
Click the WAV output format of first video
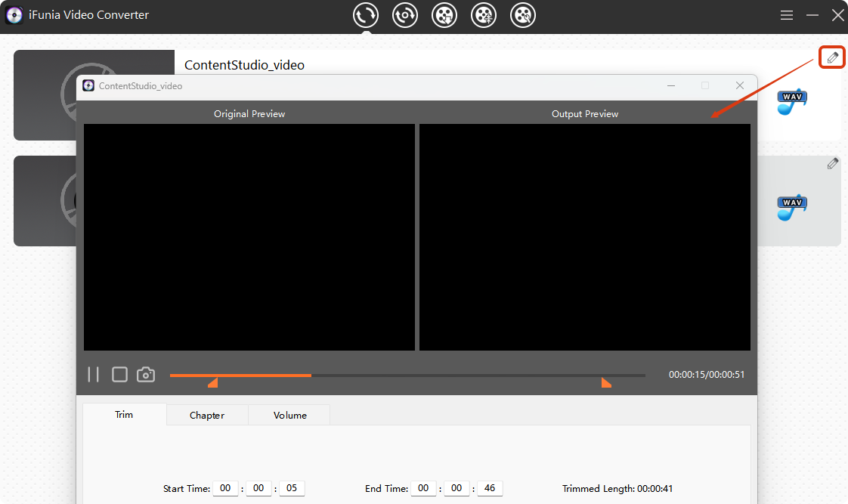pyautogui.click(x=792, y=102)
